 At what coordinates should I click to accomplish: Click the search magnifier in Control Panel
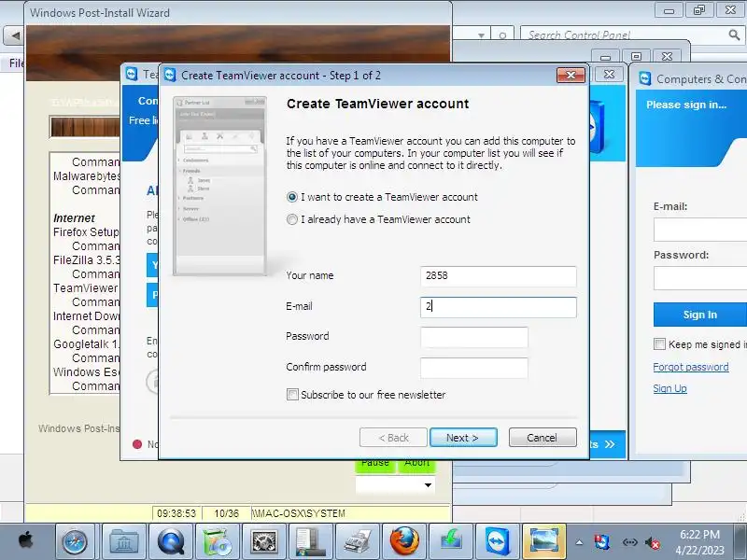[734, 35]
